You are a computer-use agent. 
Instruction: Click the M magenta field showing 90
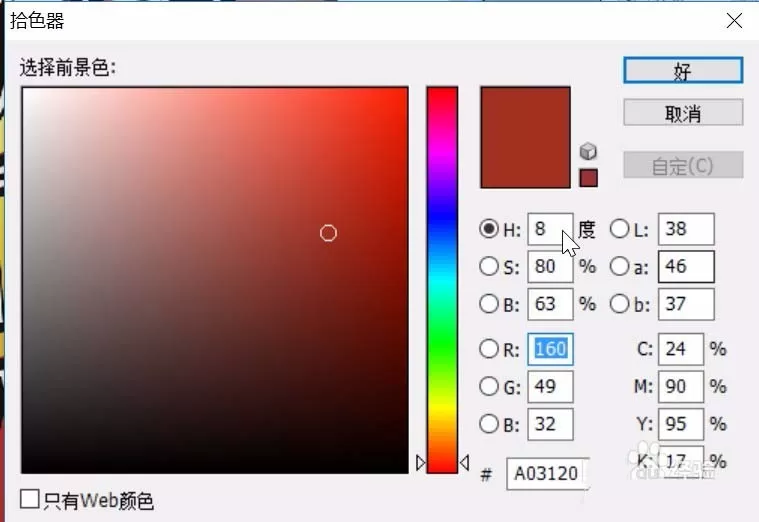pos(681,386)
